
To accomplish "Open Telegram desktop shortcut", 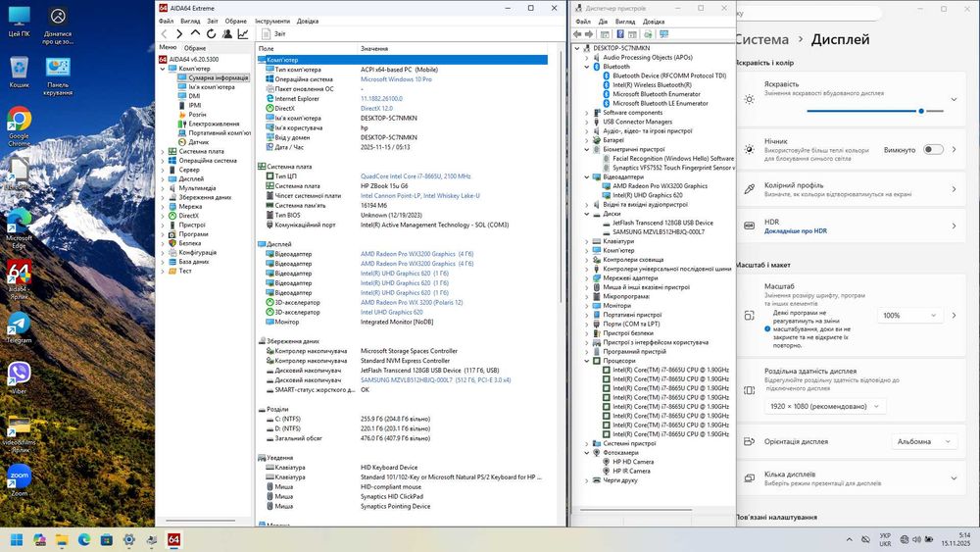I will tap(19, 327).
